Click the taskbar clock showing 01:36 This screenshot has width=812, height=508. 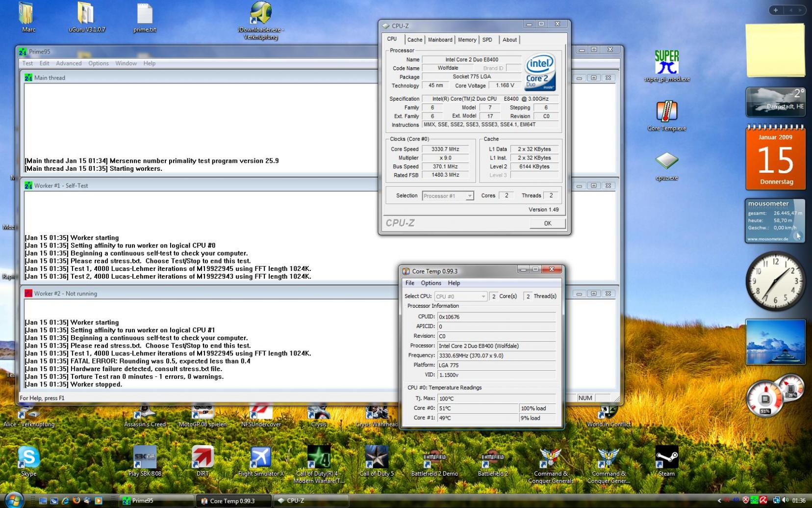(x=798, y=501)
